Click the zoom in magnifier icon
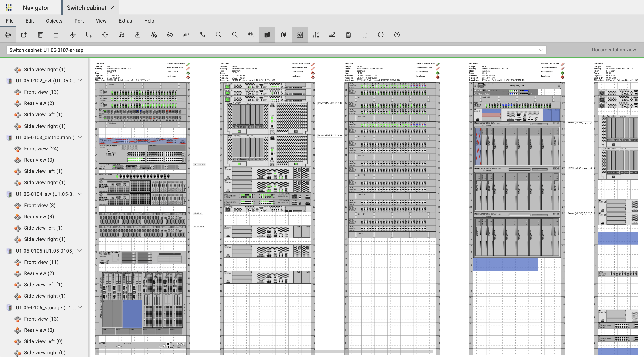 (x=218, y=35)
